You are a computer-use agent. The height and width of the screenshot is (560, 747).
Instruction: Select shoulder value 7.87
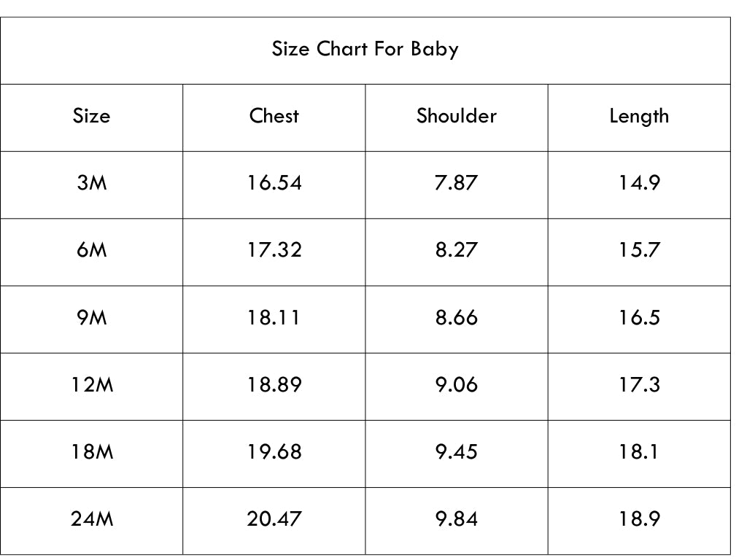pos(457,183)
